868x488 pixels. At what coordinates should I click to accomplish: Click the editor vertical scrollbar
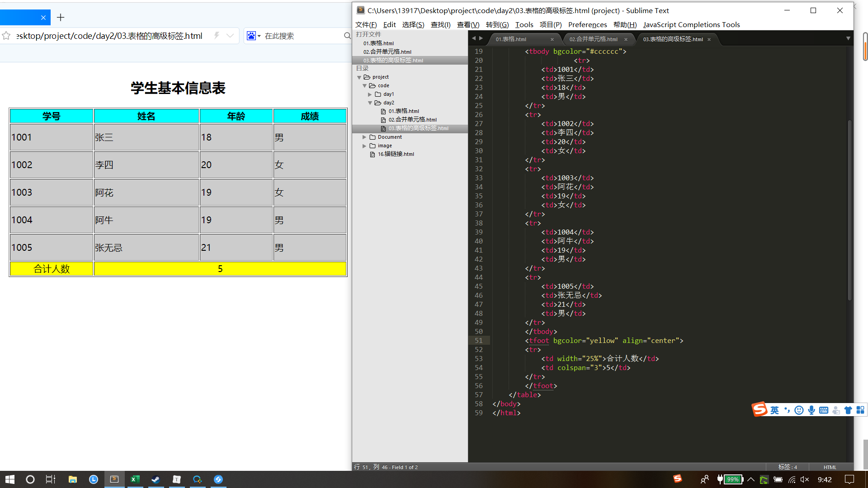(849, 210)
